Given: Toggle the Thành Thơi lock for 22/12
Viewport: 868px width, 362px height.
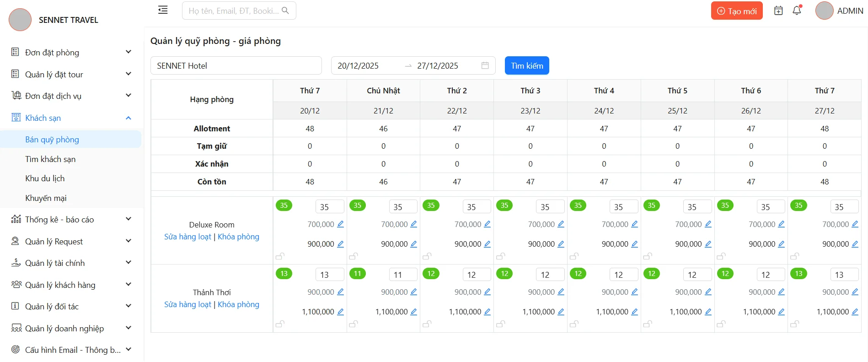Looking at the screenshot, I should (427, 324).
